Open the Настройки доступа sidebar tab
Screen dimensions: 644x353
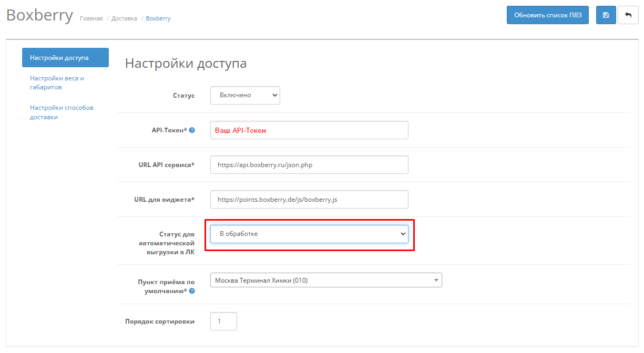click(65, 58)
